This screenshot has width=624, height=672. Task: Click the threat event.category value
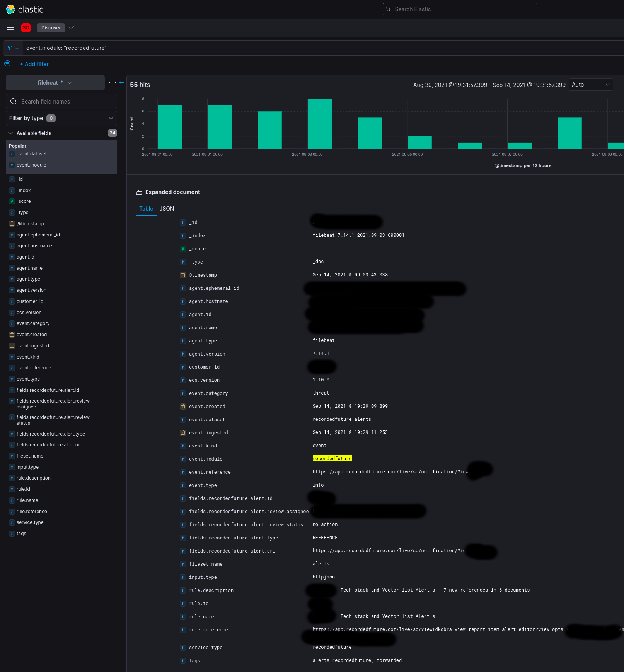[321, 393]
